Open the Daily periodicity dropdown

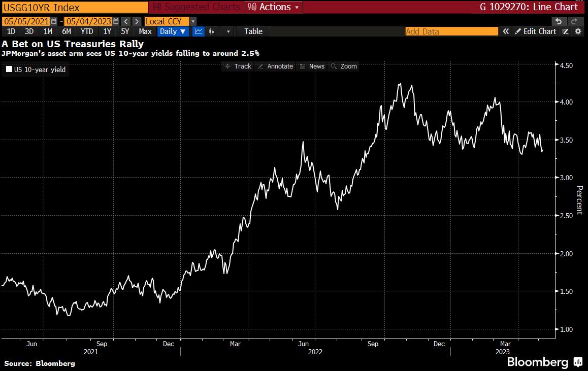(x=173, y=31)
